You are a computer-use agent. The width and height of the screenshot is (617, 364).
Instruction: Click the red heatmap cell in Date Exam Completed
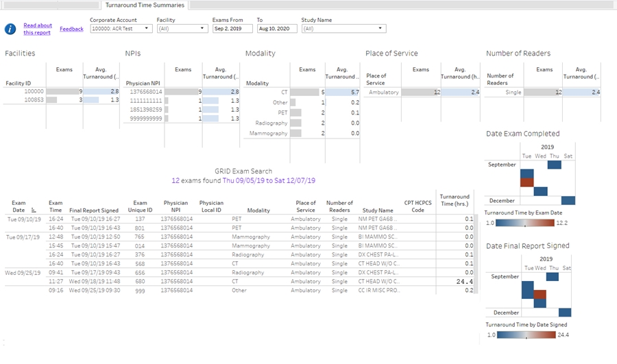coord(527,182)
